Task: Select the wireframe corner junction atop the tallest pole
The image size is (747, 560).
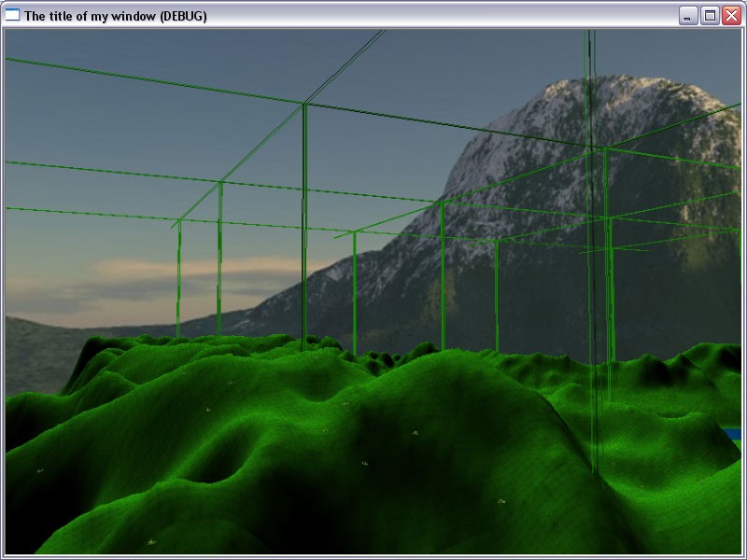Action: click(x=304, y=104)
